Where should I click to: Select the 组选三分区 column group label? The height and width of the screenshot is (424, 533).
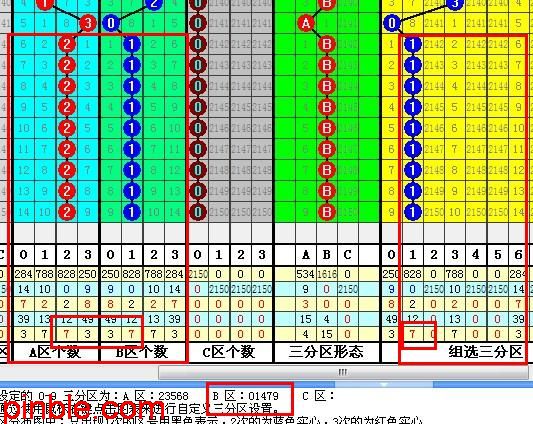(485, 352)
